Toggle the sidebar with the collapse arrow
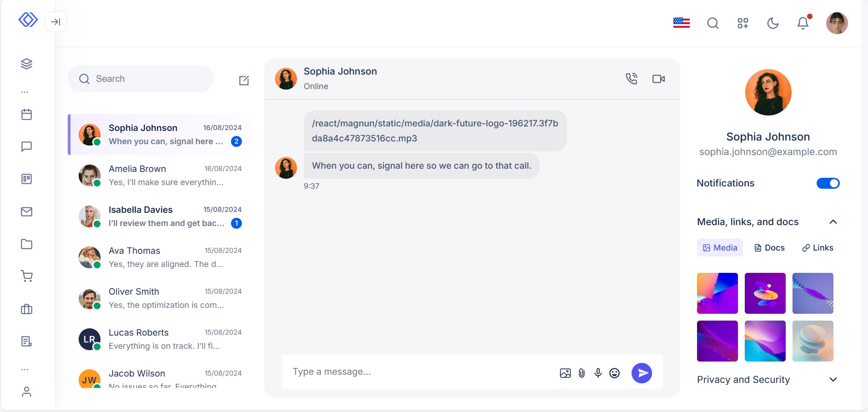This screenshot has width=868, height=412. pos(55,21)
